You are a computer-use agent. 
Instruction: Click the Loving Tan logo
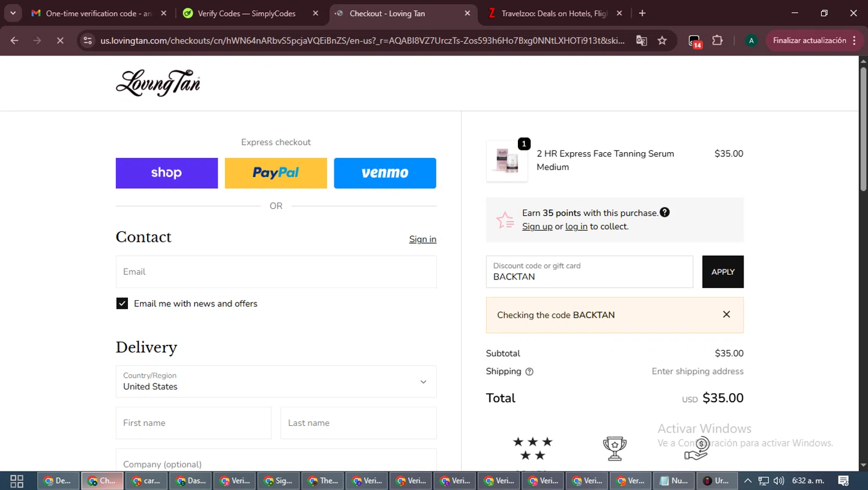click(x=158, y=83)
